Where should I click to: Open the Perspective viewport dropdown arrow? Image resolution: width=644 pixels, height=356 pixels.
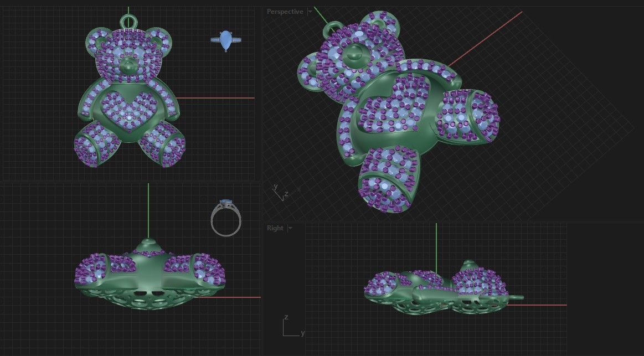tap(310, 12)
